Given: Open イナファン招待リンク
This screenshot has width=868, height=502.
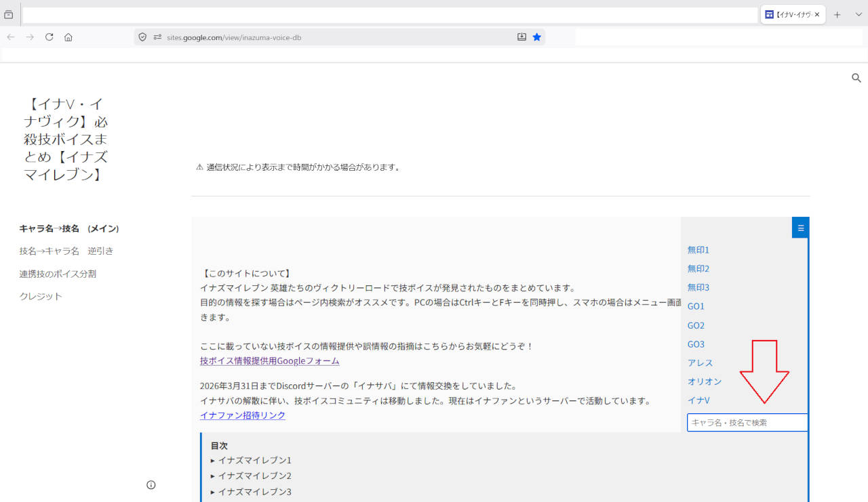Looking at the screenshot, I should 243,415.
